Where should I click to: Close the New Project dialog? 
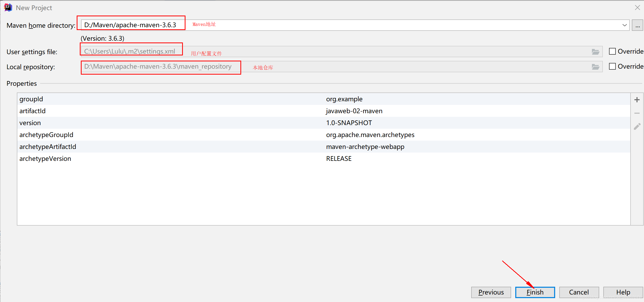[x=638, y=8]
